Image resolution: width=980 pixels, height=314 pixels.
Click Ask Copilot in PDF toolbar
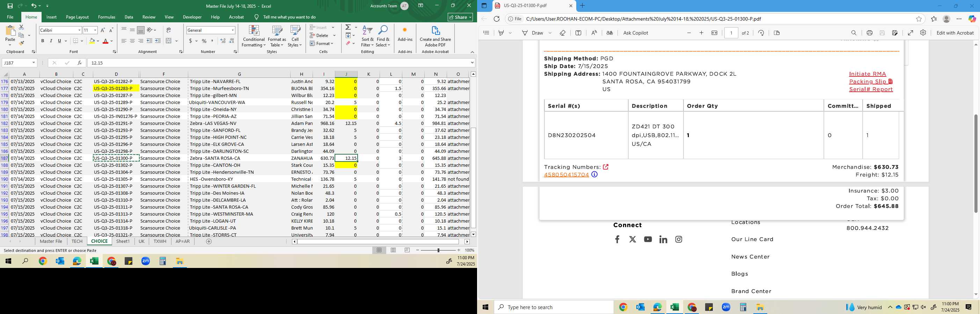635,33
